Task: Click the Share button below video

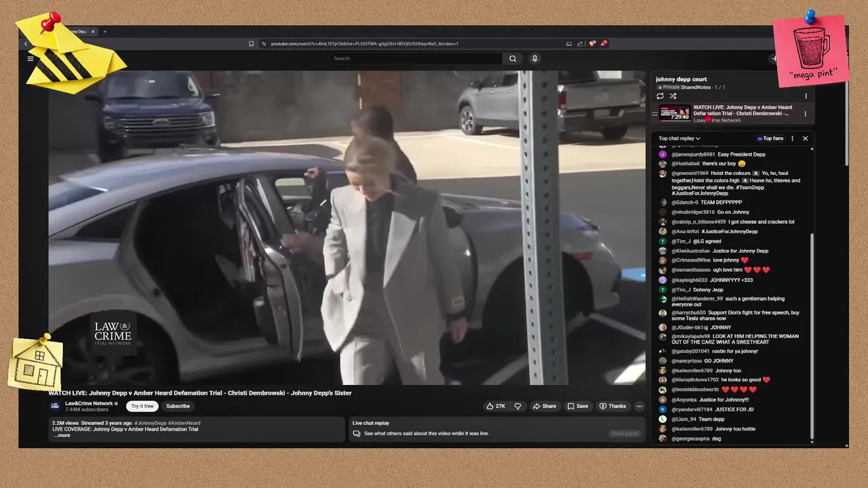Action: (x=545, y=406)
